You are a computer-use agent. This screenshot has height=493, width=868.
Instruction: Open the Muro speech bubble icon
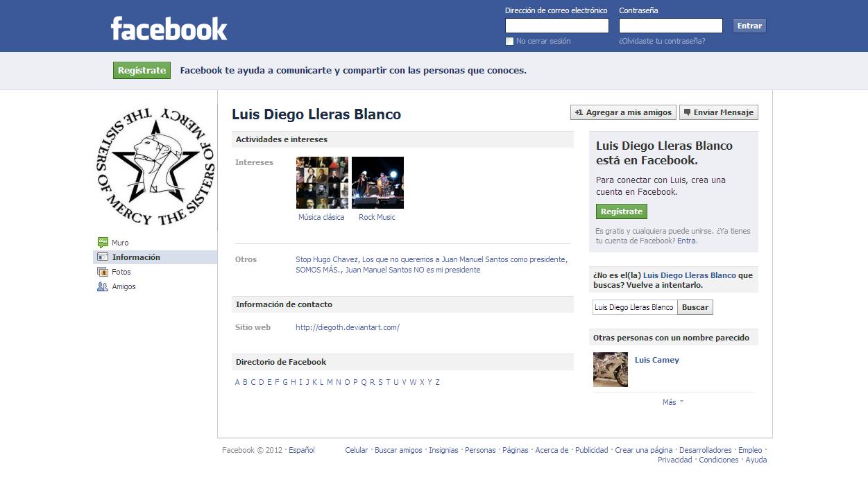click(103, 243)
